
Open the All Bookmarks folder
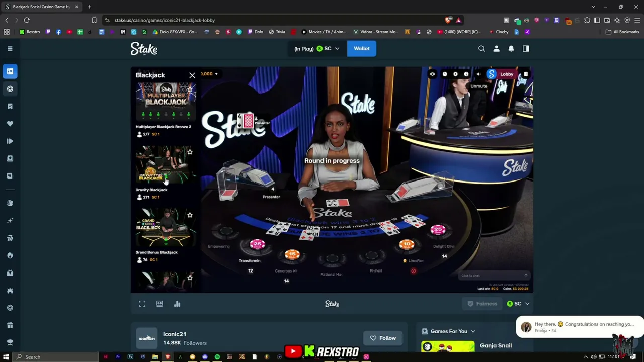coord(622,32)
